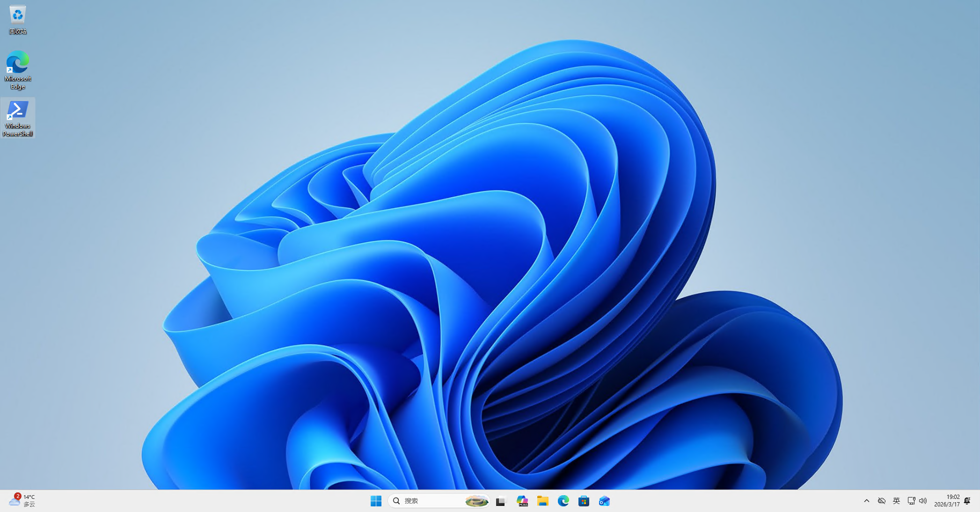Screen dimensions: 980x512
Task: Open the network status flyout
Action: coord(911,500)
